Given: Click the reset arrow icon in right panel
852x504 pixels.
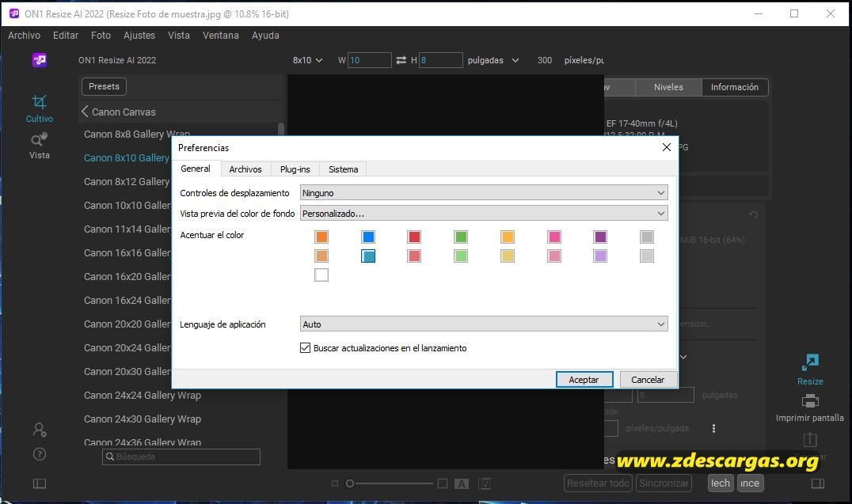Looking at the screenshot, I should click(754, 215).
